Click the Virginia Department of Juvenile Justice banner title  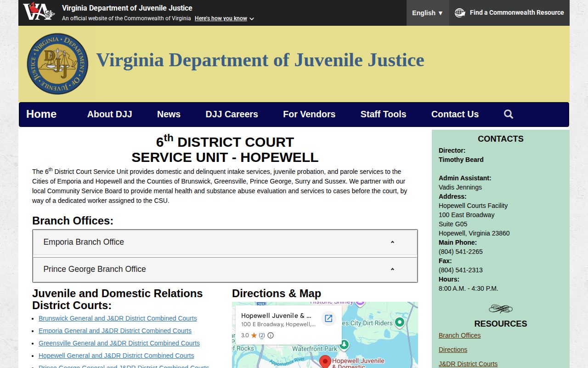tap(260, 60)
